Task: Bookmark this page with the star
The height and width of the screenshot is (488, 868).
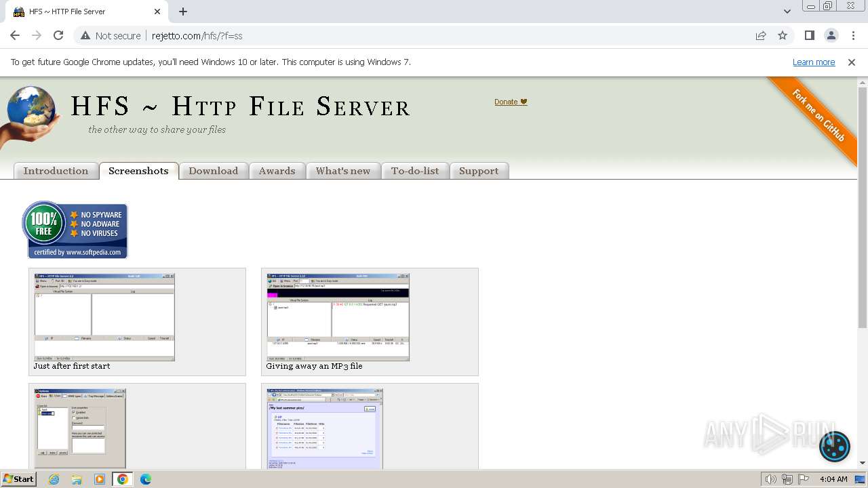Action: 783,35
